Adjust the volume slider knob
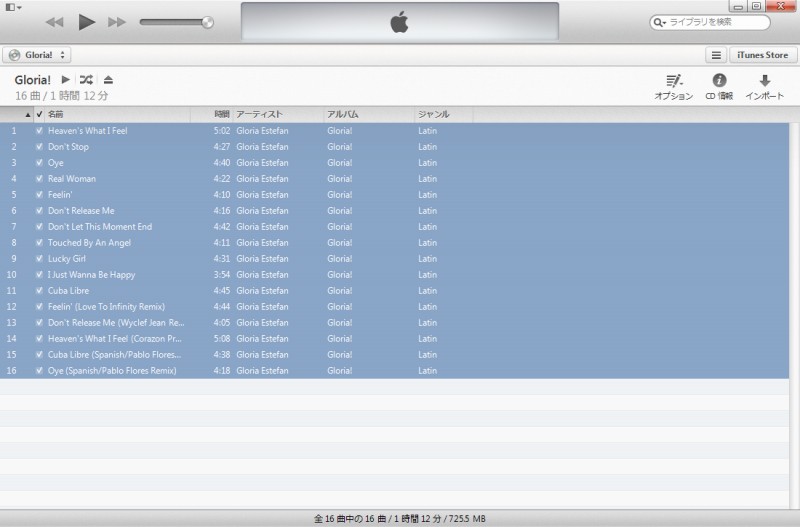 click(x=207, y=22)
